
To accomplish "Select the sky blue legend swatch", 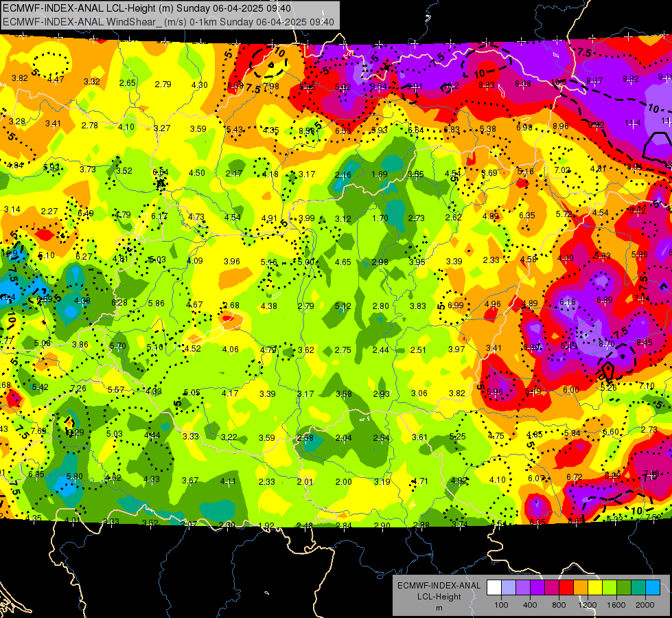I will (653, 588).
